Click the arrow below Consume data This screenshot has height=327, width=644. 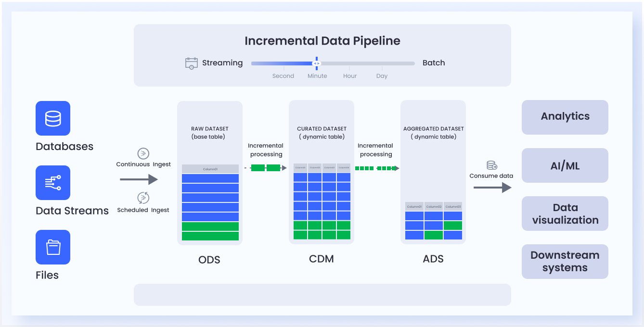click(492, 187)
